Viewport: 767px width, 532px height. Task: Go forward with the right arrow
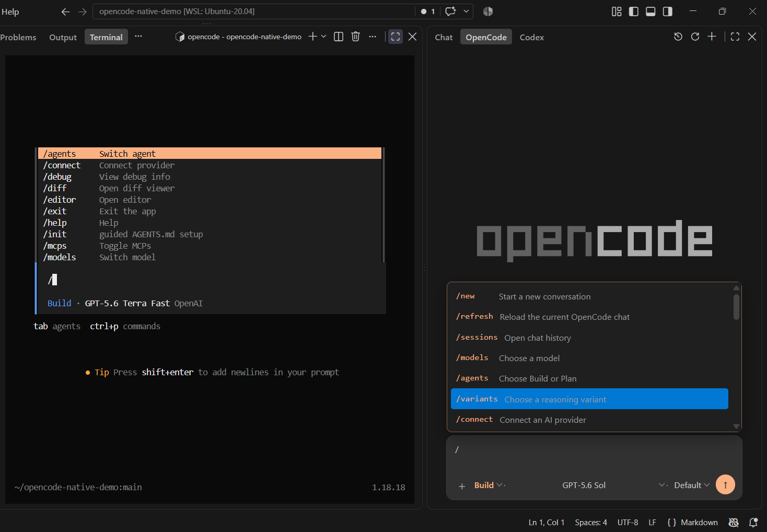click(x=83, y=11)
